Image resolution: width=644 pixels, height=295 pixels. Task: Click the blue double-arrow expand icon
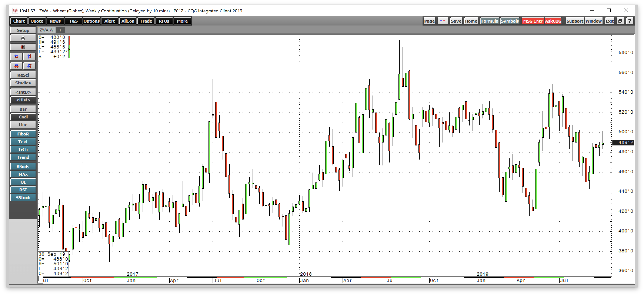coord(29,66)
